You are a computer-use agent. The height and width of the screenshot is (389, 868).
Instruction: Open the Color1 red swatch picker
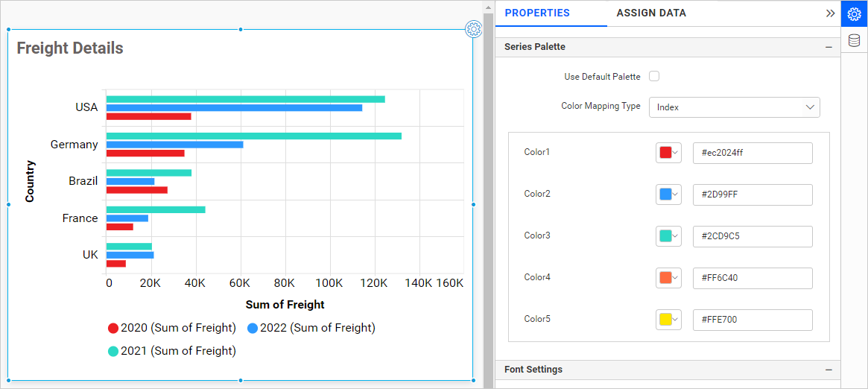pyautogui.click(x=668, y=153)
